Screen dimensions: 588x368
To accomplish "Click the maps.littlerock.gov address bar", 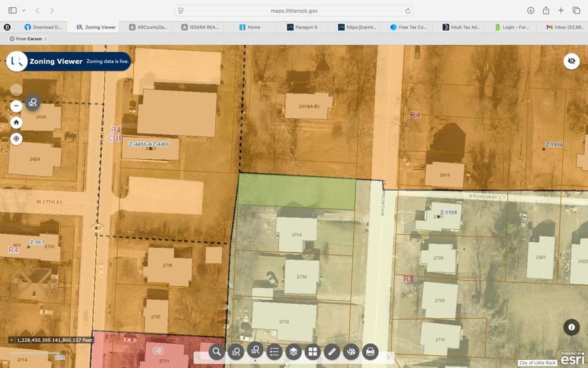I will coord(294,11).
